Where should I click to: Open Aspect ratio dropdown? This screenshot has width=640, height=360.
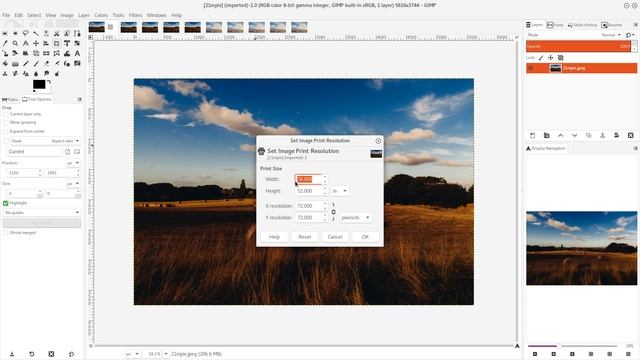tap(65, 141)
